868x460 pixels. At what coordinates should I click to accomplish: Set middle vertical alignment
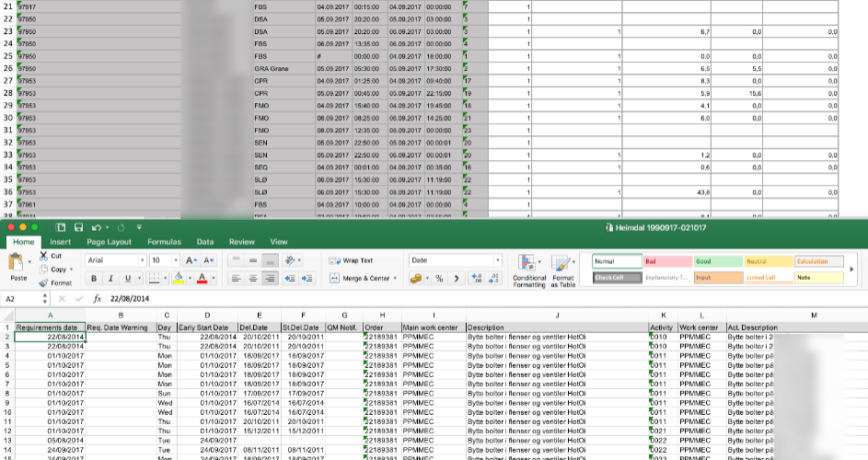pyautogui.click(x=253, y=260)
